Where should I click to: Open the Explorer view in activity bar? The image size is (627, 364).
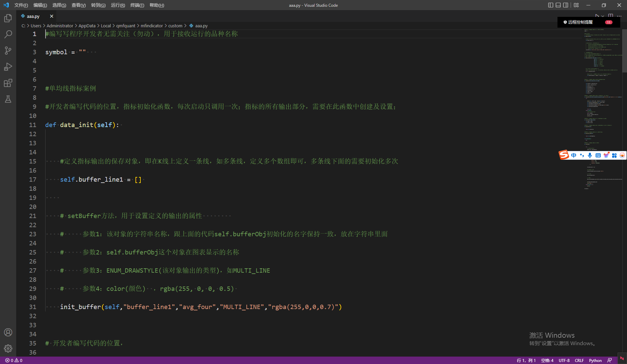8,18
